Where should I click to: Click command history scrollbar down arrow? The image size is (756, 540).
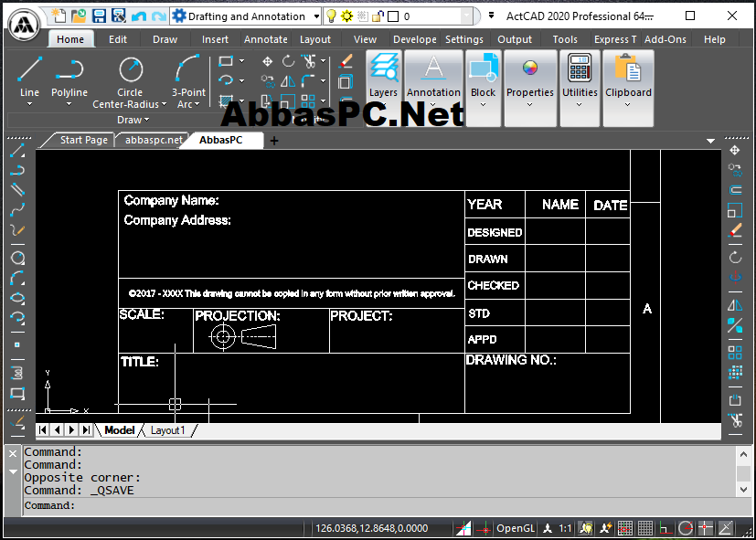[743, 490]
